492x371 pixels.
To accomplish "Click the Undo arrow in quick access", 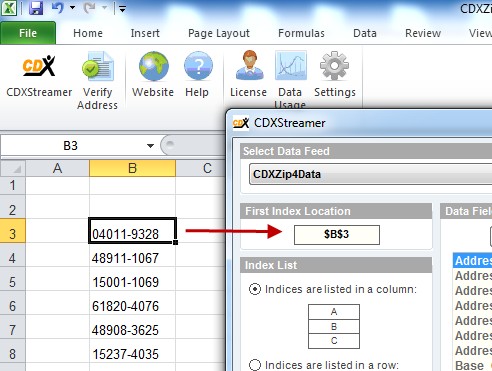I will coord(57,8).
